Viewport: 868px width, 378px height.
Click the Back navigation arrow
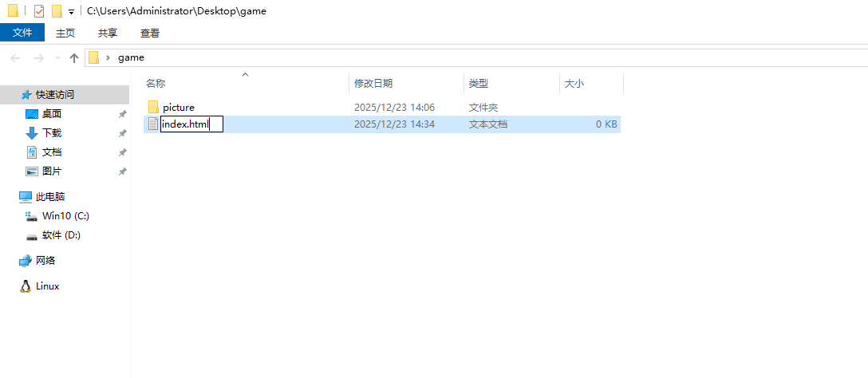(14, 57)
